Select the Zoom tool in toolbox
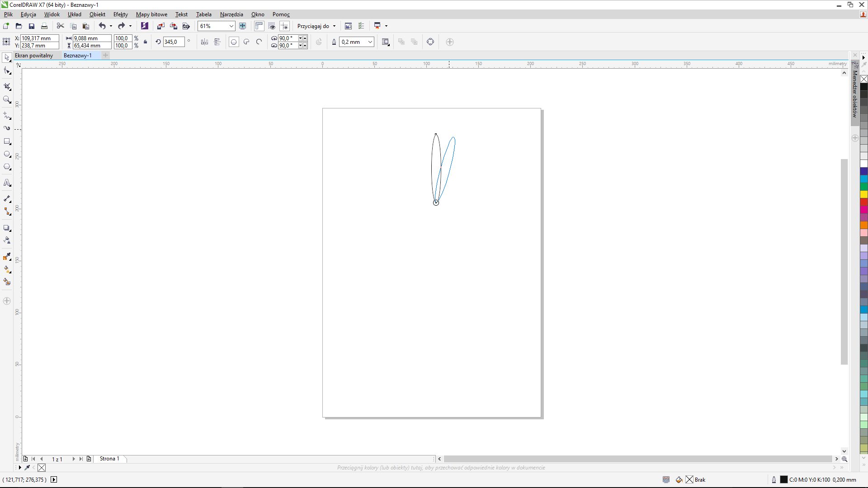The height and width of the screenshot is (488, 868). click(x=7, y=99)
